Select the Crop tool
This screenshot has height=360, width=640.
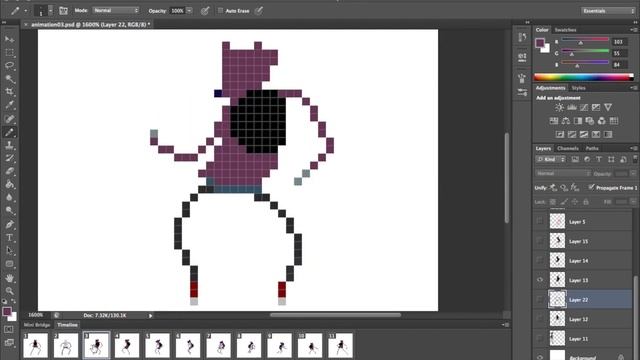coord(9,92)
